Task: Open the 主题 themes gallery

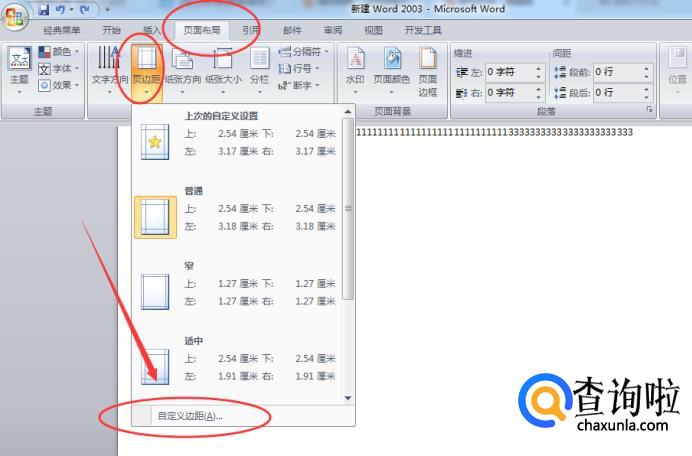Action: pos(19,70)
